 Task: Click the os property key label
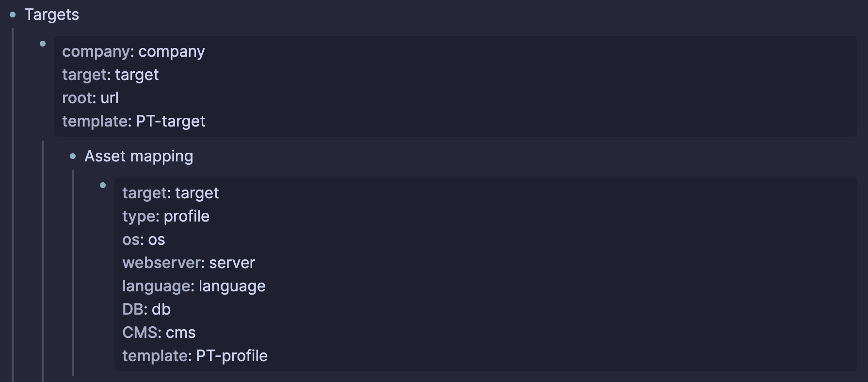pos(133,239)
